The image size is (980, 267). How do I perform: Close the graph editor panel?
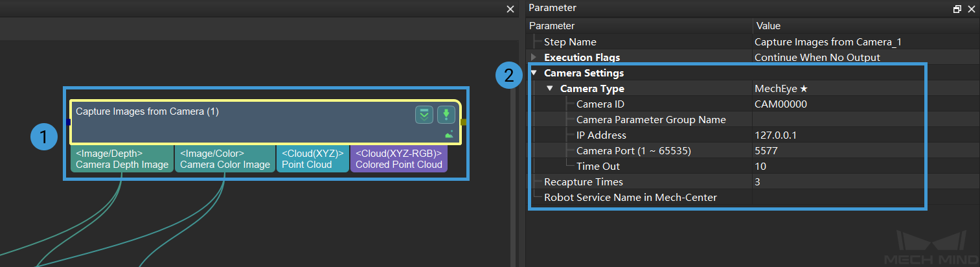tap(510, 9)
